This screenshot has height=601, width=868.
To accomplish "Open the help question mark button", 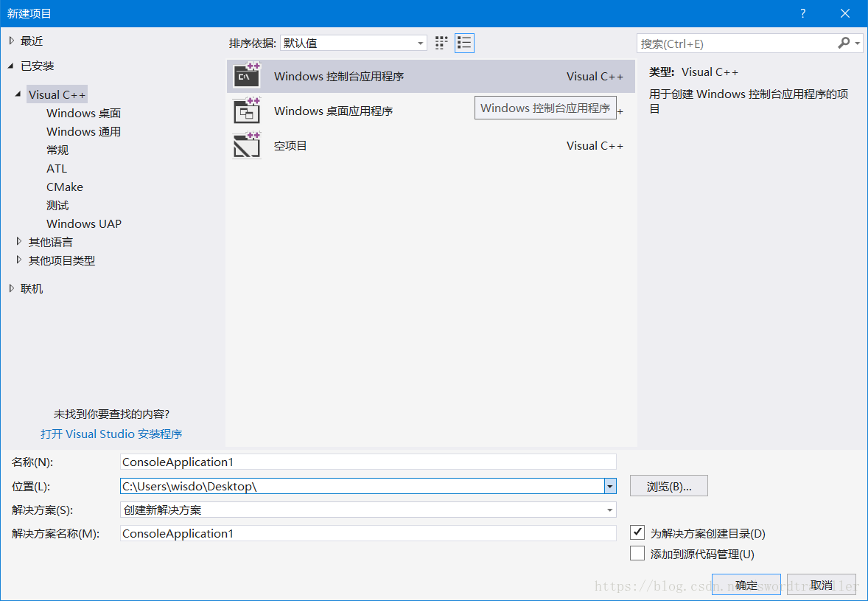I will (803, 13).
